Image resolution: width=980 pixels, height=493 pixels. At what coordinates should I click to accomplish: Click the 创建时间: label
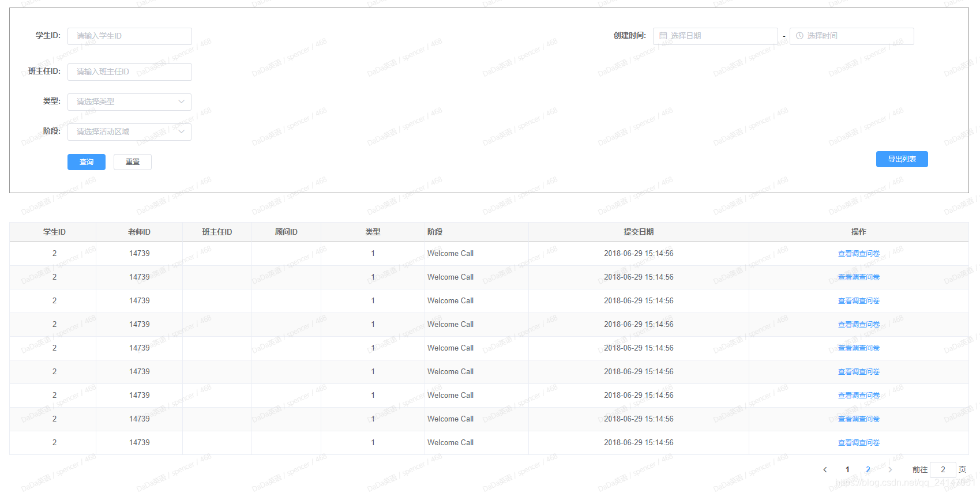629,36
